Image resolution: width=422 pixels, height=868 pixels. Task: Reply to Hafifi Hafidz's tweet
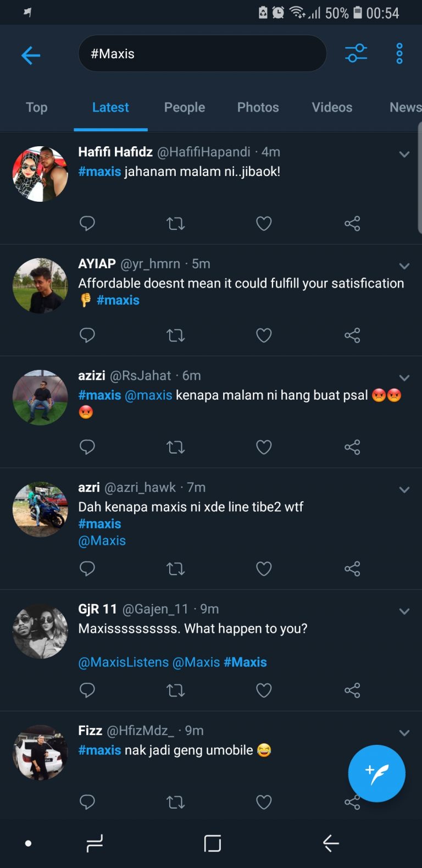click(87, 223)
